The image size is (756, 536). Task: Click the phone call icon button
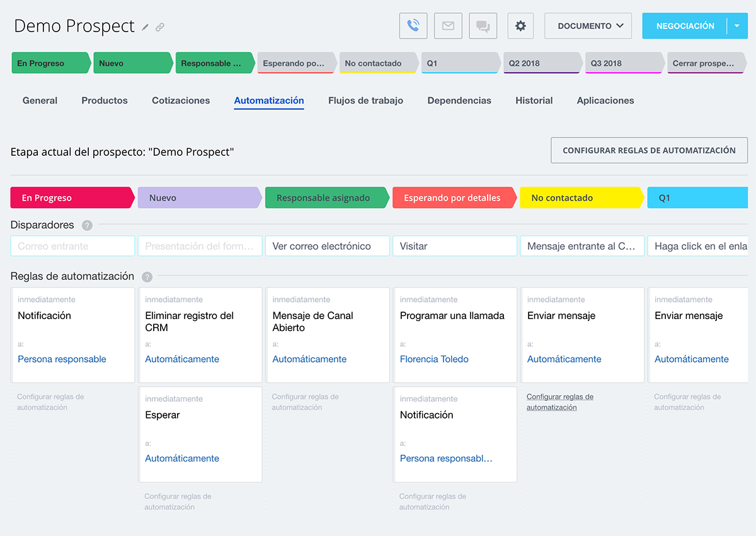(413, 26)
